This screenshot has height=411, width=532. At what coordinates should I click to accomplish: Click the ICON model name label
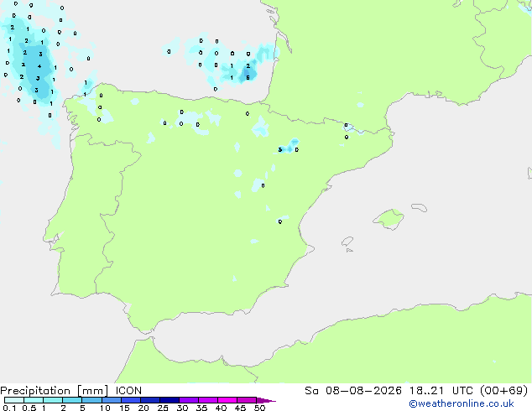(x=128, y=391)
